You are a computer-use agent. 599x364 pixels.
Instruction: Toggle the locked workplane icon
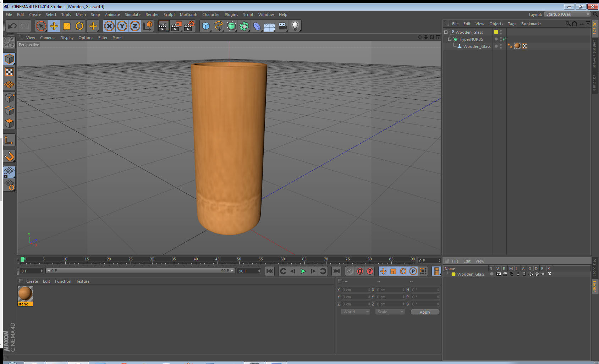(9, 172)
